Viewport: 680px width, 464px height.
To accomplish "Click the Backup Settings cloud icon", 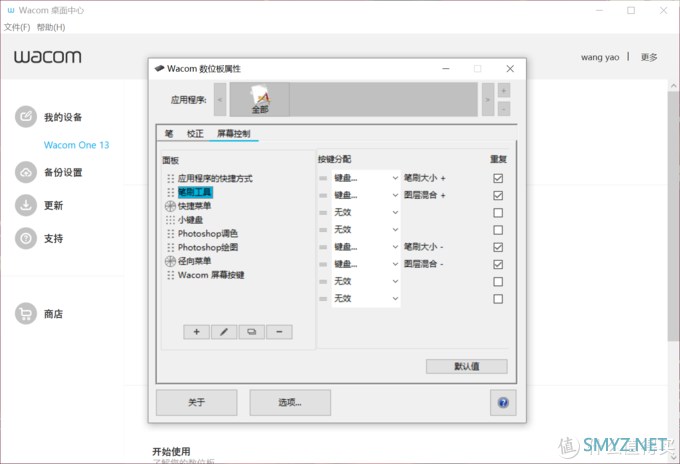I will tap(26, 172).
